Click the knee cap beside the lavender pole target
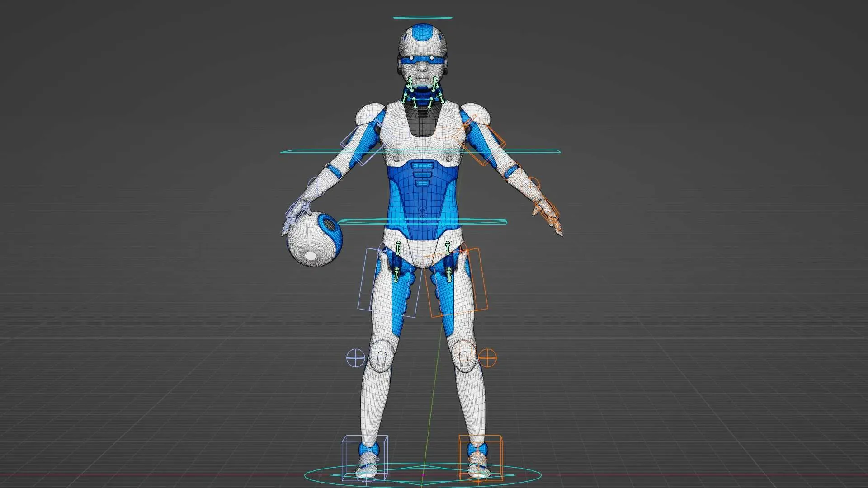The height and width of the screenshot is (488, 868). pos(381,356)
